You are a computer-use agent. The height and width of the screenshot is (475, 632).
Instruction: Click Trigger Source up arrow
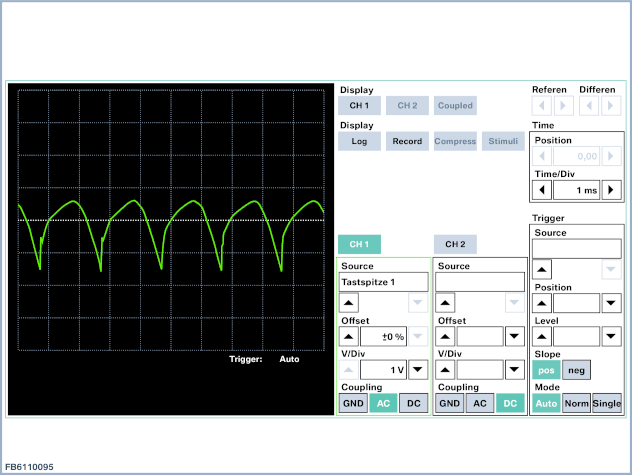coord(542,270)
